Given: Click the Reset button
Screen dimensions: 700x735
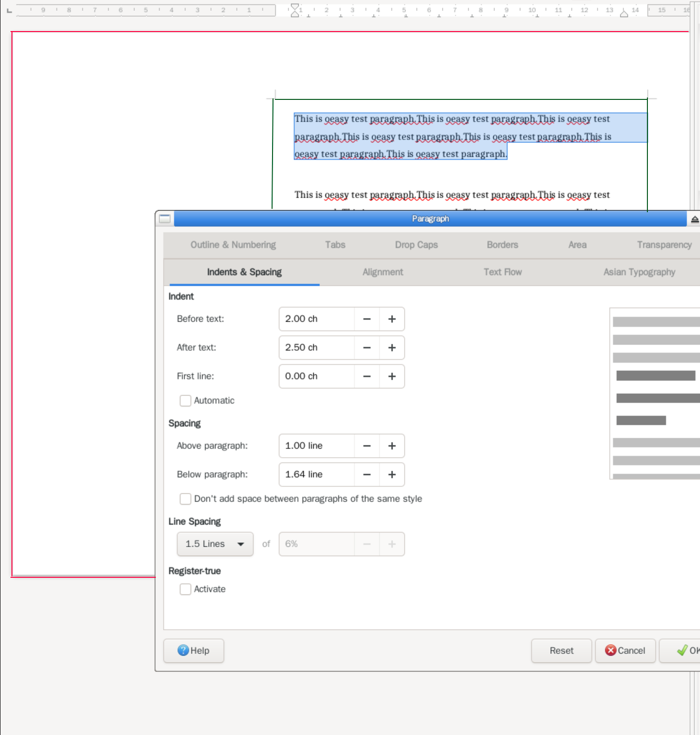Looking at the screenshot, I should (x=561, y=650).
